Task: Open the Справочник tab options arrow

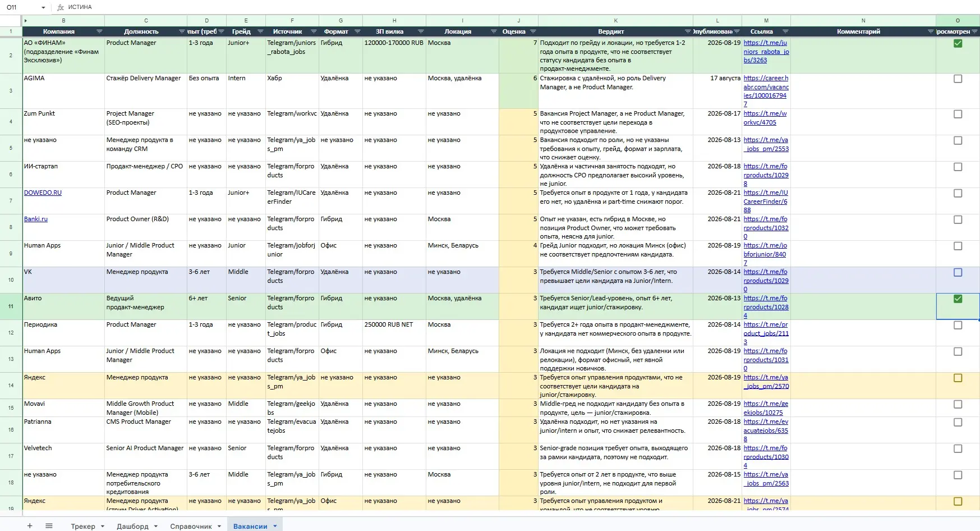Action: click(219, 527)
